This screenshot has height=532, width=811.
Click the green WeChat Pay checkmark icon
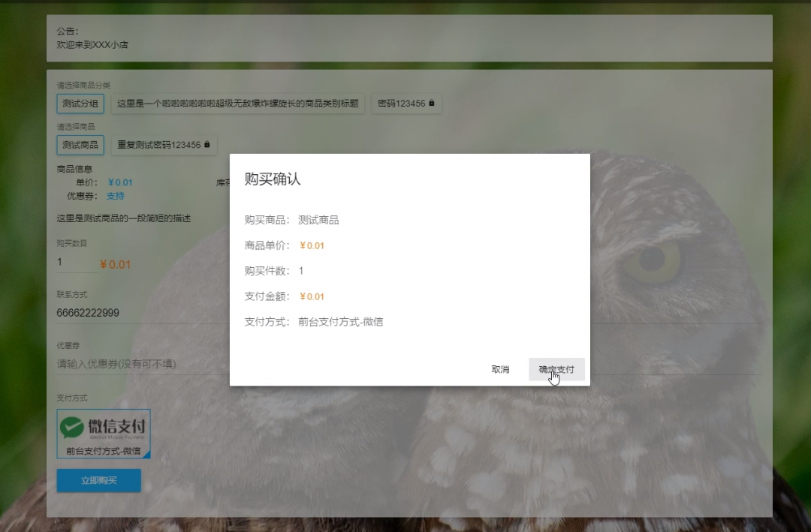pyautogui.click(x=71, y=425)
